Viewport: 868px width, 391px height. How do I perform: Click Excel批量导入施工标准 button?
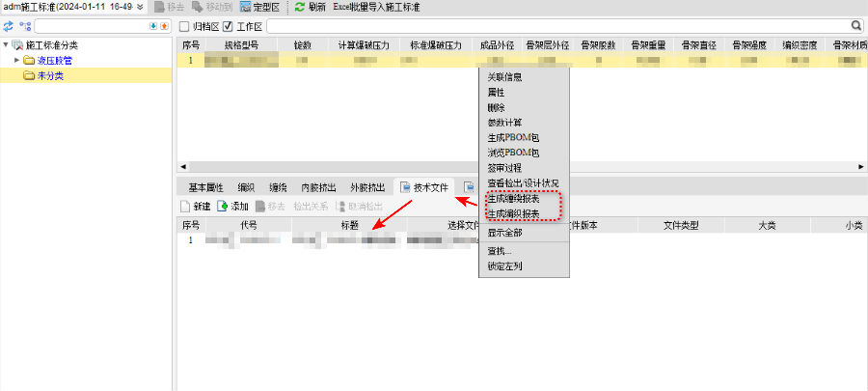[x=376, y=7]
